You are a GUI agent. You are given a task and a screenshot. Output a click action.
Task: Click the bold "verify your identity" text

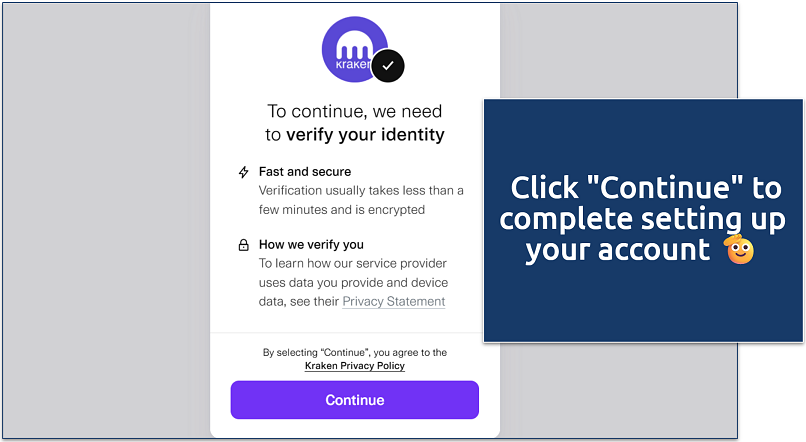[x=365, y=134]
